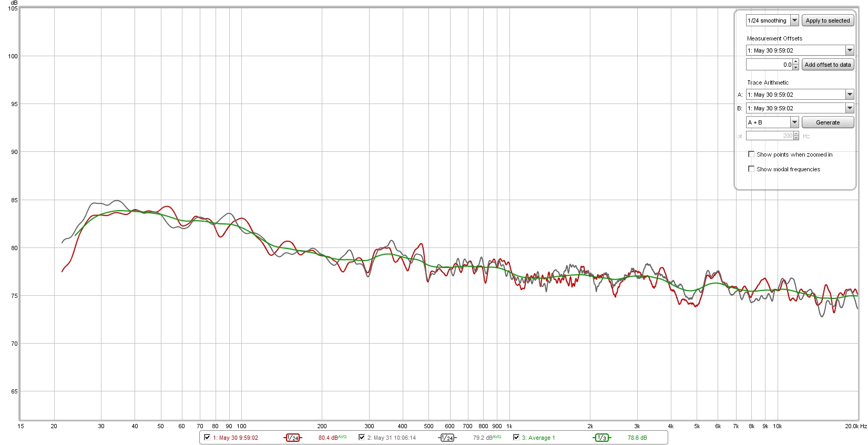
Task: Enable Show points when zoomed in
Action: (751, 154)
